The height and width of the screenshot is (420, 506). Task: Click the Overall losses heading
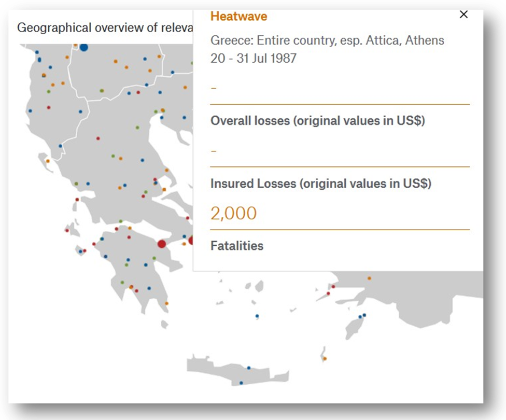(x=317, y=121)
